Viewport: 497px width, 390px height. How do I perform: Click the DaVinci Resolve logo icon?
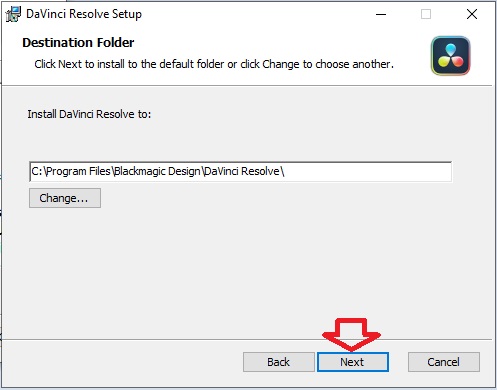[x=451, y=56]
